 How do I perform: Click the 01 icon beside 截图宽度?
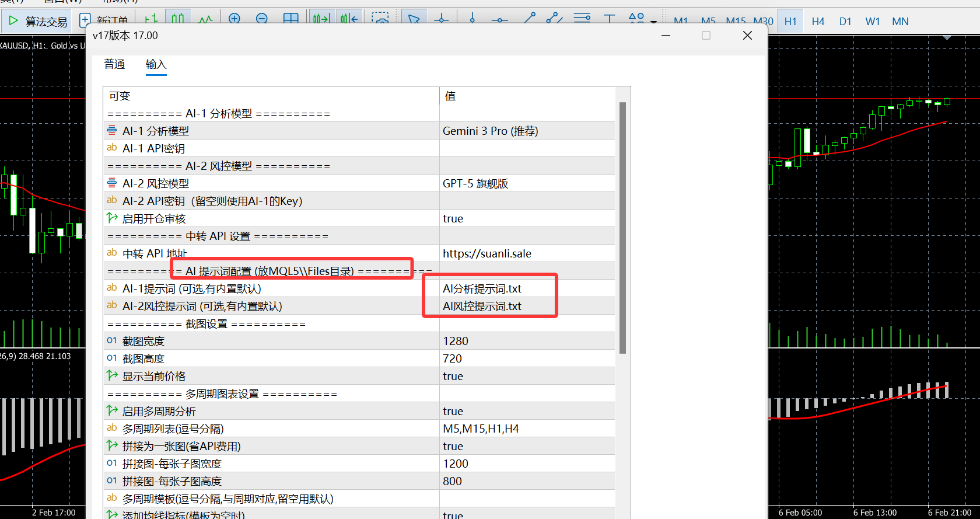pyautogui.click(x=112, y=340)
